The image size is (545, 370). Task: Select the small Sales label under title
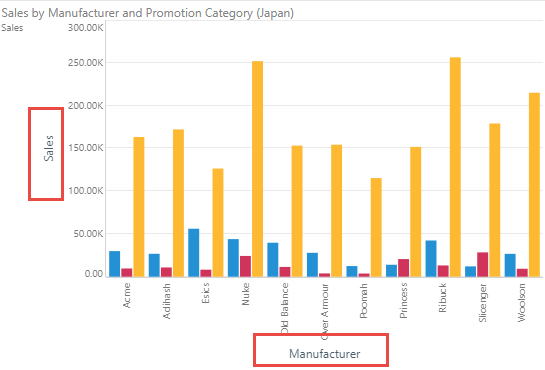point(12,28)
